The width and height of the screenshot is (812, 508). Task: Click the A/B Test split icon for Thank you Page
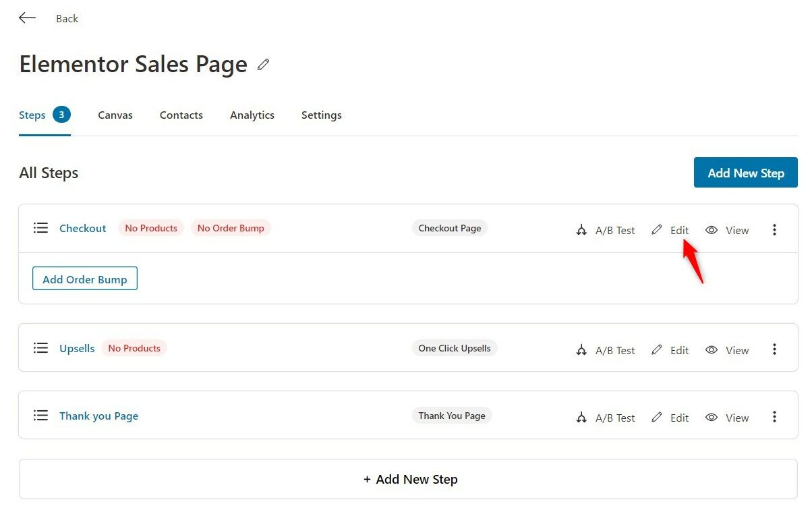click(x=581, y=418)
